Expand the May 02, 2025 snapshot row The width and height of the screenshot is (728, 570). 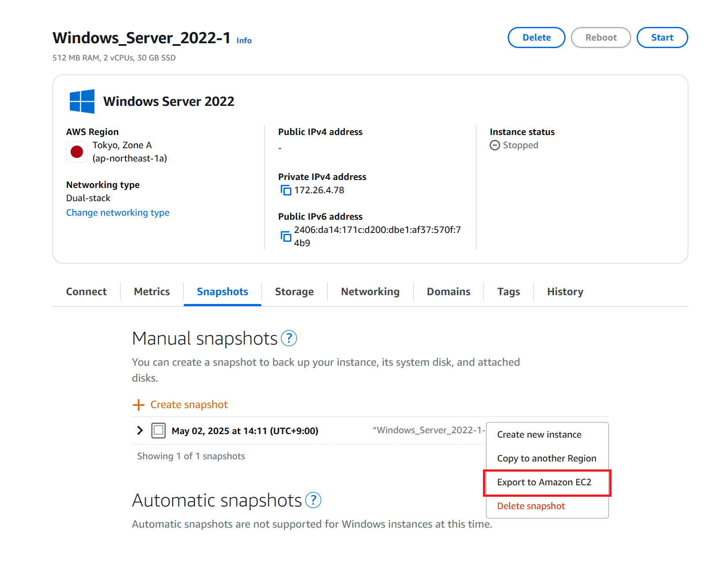(x=140, y=430)
